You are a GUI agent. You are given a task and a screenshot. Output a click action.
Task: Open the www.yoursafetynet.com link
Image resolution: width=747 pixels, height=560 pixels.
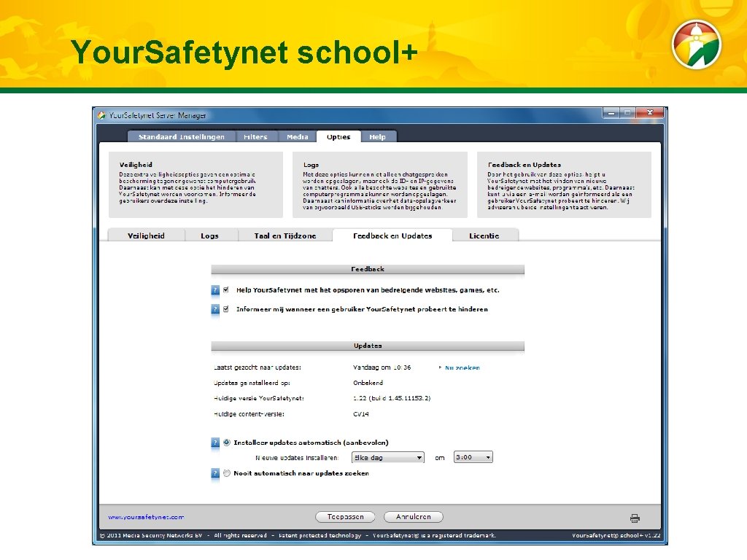[146, 517]
